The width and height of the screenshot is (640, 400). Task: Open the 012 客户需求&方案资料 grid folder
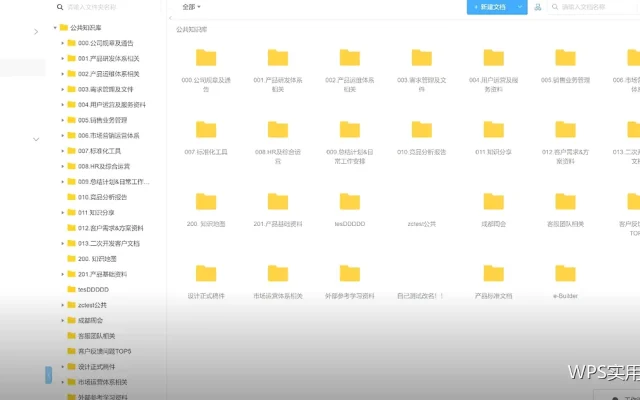pos(565,129)
